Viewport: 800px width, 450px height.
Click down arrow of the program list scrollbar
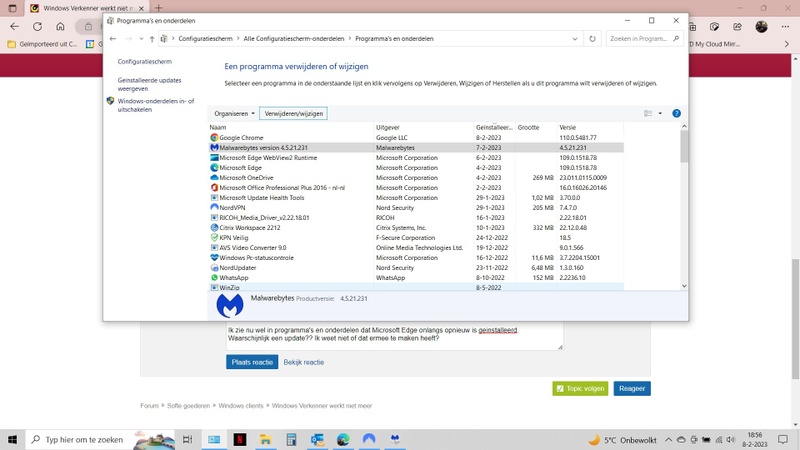pyautogui.click(x=684, y=286)
